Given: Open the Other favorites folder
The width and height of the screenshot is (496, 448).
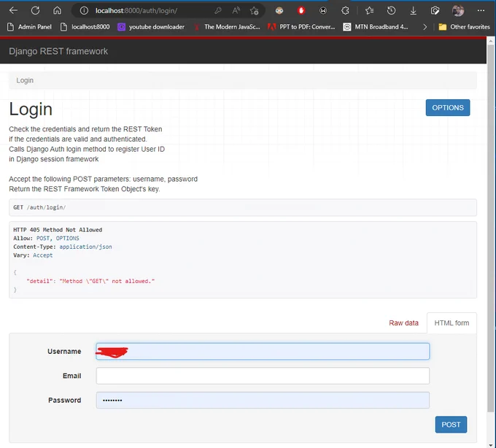Looking at the screenshot, I should (464, 27).
